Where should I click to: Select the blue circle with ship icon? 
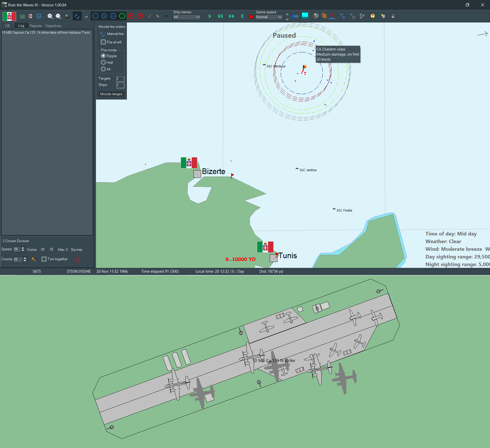click(x=104, y=16)
